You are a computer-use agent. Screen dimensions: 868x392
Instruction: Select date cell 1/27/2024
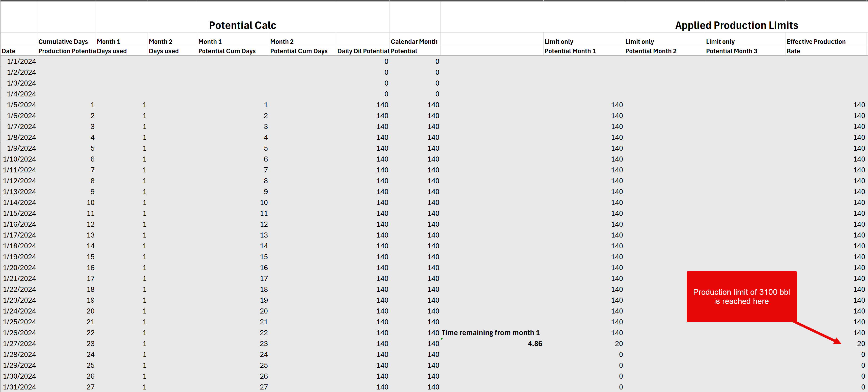[19, 344]
